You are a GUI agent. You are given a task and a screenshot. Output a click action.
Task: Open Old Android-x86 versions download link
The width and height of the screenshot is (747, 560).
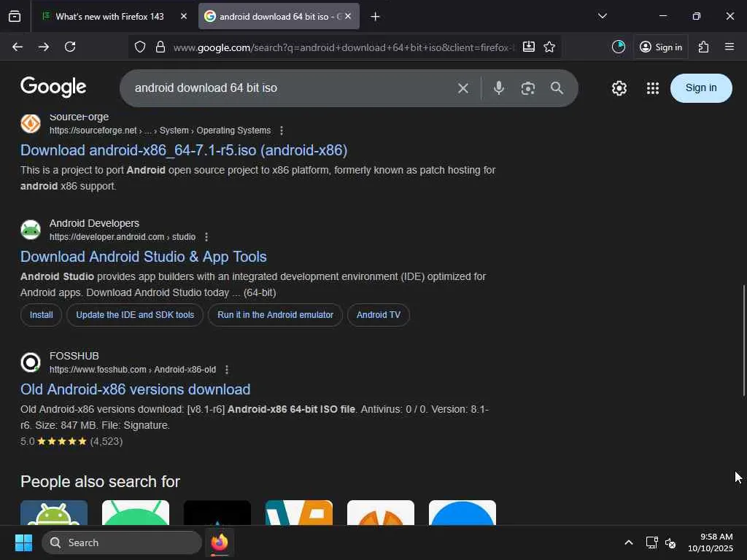click(x=135, y=389)
